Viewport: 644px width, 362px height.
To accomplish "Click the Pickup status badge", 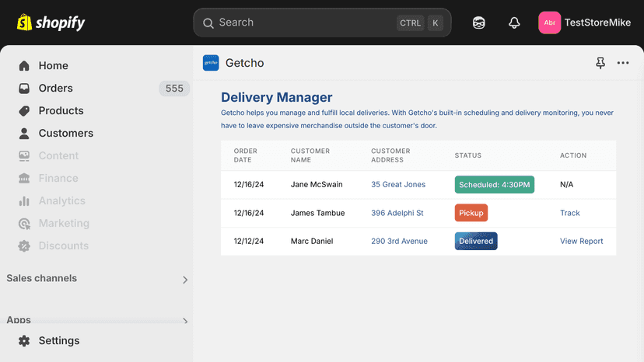I will (x=471, y=213).
